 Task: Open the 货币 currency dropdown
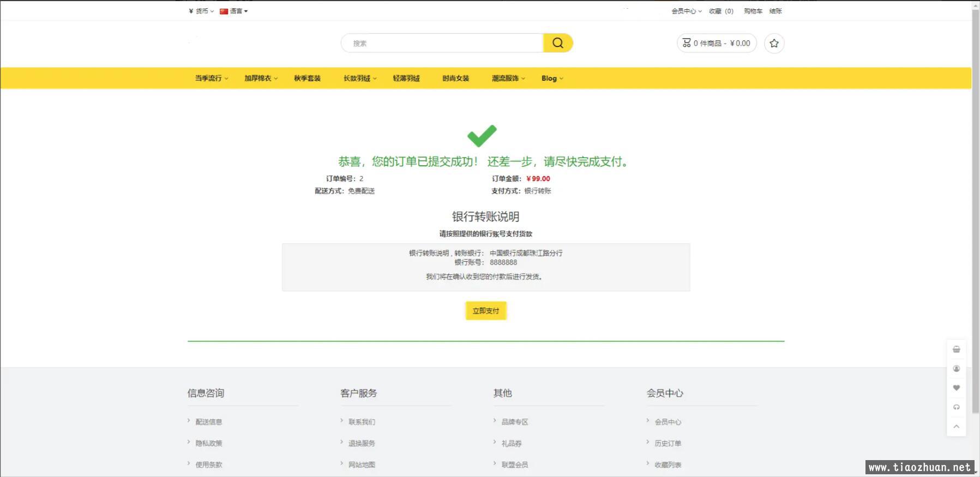(201, 11)
